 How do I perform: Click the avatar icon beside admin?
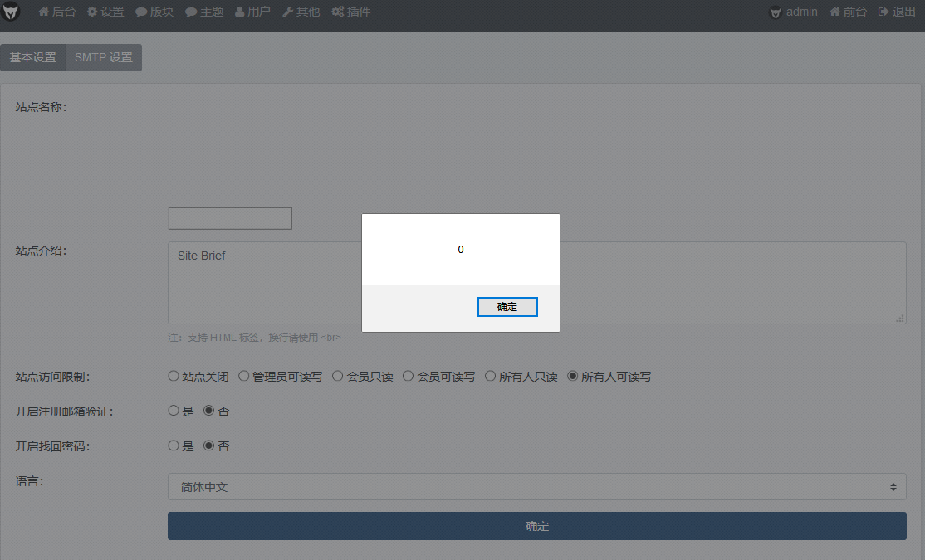pyautogui.click(x=776, y=12)
